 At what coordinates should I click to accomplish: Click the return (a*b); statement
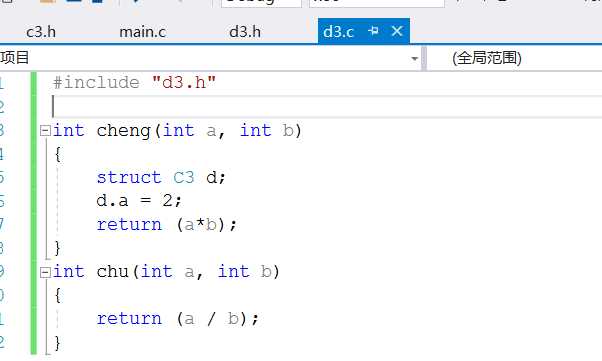167,225
